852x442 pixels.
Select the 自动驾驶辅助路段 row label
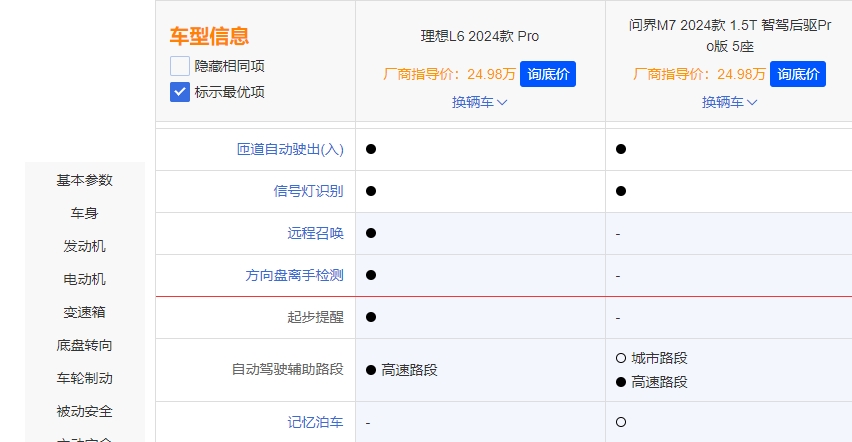(287, 370)
